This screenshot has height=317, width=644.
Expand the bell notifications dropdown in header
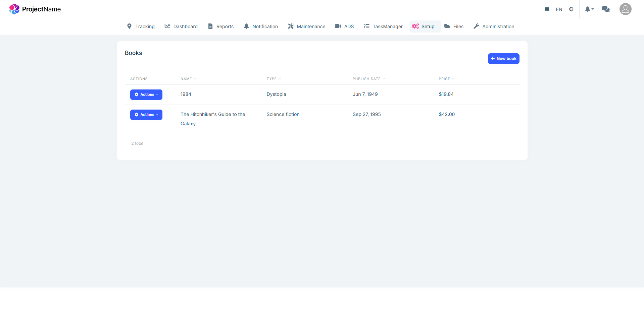[x=589, y=9]
